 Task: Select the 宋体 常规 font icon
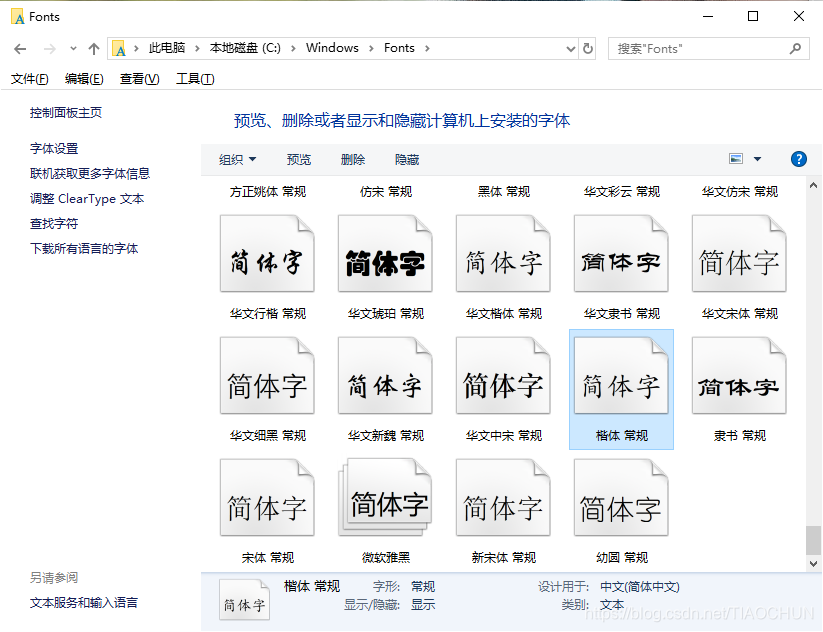pos(267,497)
